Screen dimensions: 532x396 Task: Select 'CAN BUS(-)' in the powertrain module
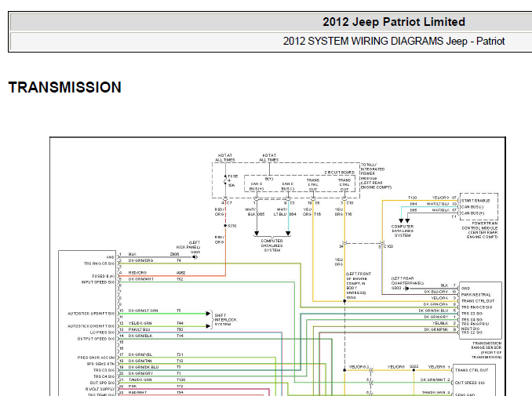tap(472, 207)
